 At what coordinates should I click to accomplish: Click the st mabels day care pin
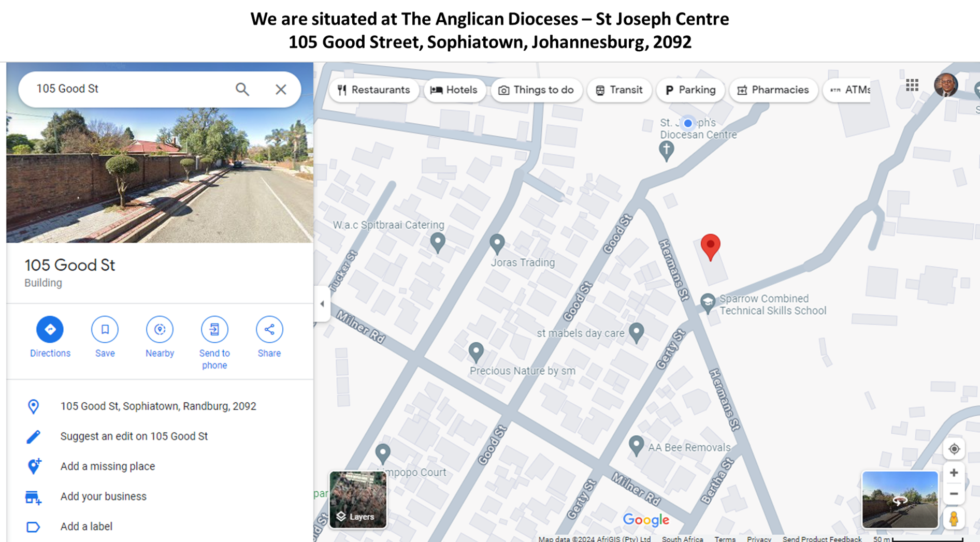[x=636, y=332]
